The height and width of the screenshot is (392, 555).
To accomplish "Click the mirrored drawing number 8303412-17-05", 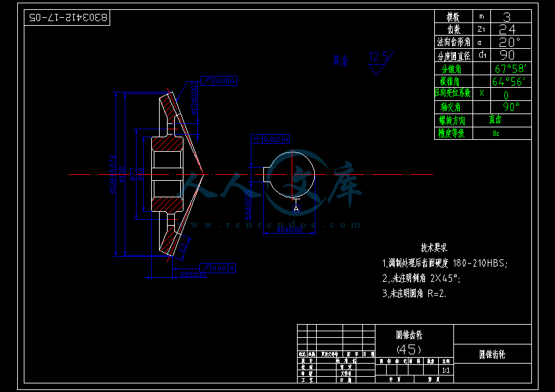I will [x=68, y=17].
